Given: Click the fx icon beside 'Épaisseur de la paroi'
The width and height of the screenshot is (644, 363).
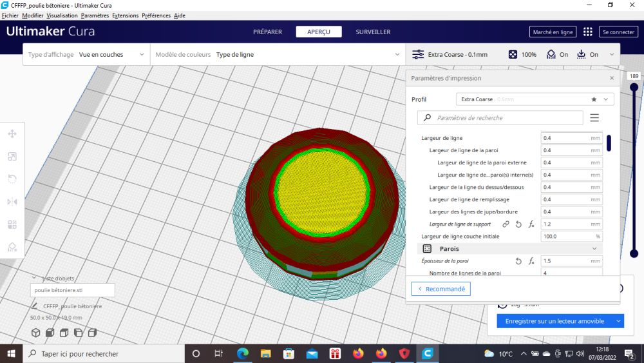Looking at the screenshot, I should coord(531,261).
